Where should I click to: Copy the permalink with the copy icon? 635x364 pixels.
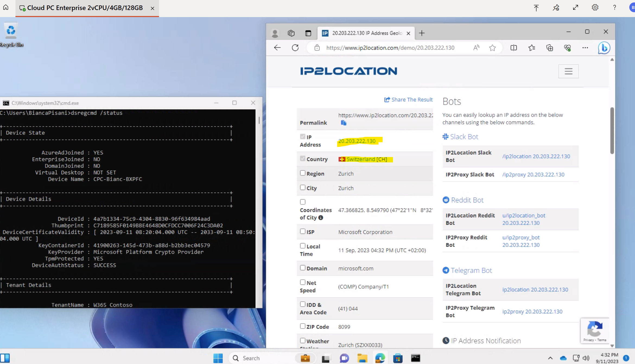click(x=344, y=123)
